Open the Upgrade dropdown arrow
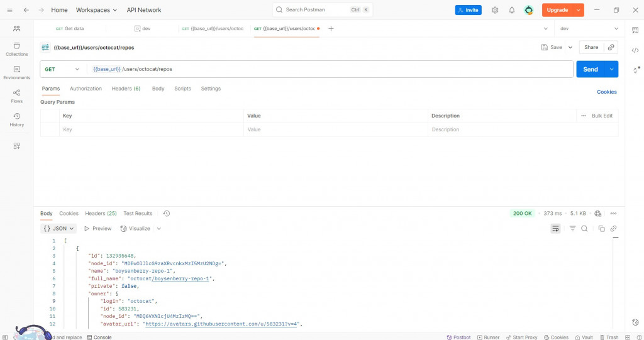The image size is (644, 340). (578, 10)
